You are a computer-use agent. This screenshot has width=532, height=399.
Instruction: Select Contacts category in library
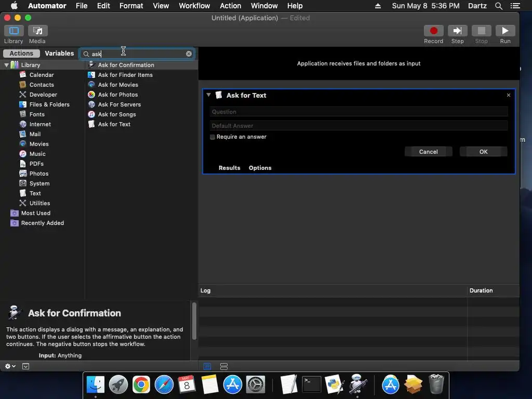pyautogui.click(x=42, y=85)
